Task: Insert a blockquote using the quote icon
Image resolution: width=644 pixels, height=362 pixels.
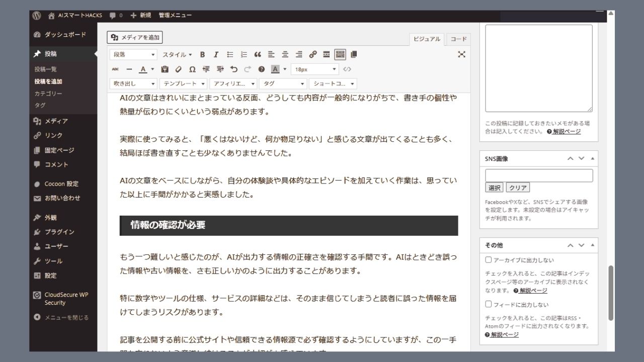Action: [x=258, y=54]
